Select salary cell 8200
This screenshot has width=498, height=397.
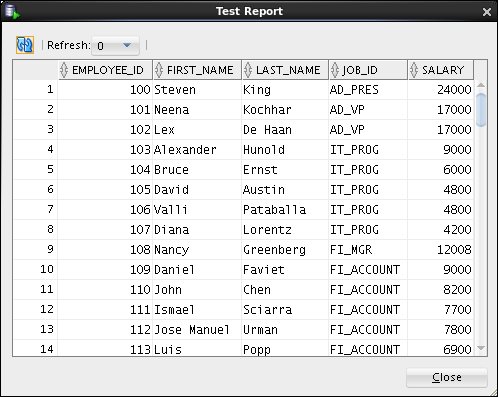pyautogui.click(x=440, y=290)
